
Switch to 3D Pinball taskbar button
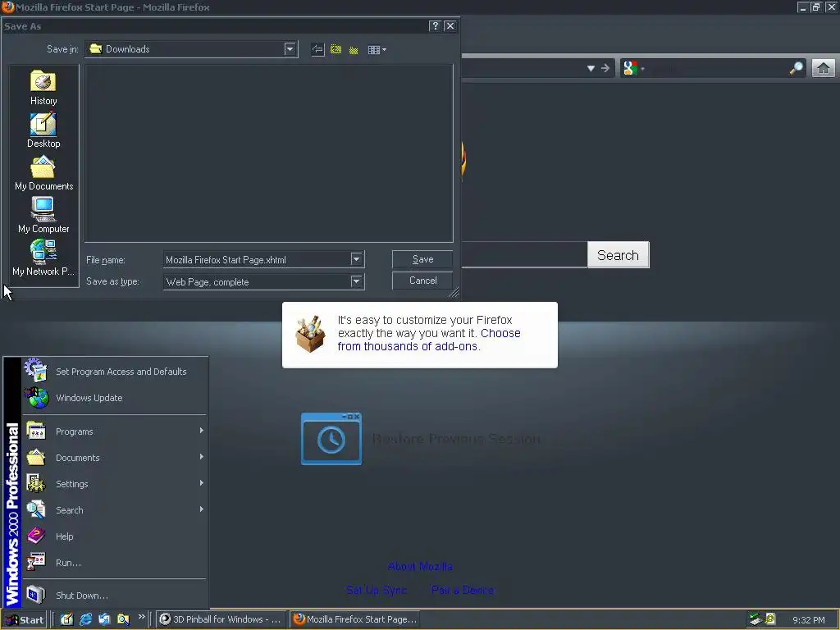click(221, 619)
